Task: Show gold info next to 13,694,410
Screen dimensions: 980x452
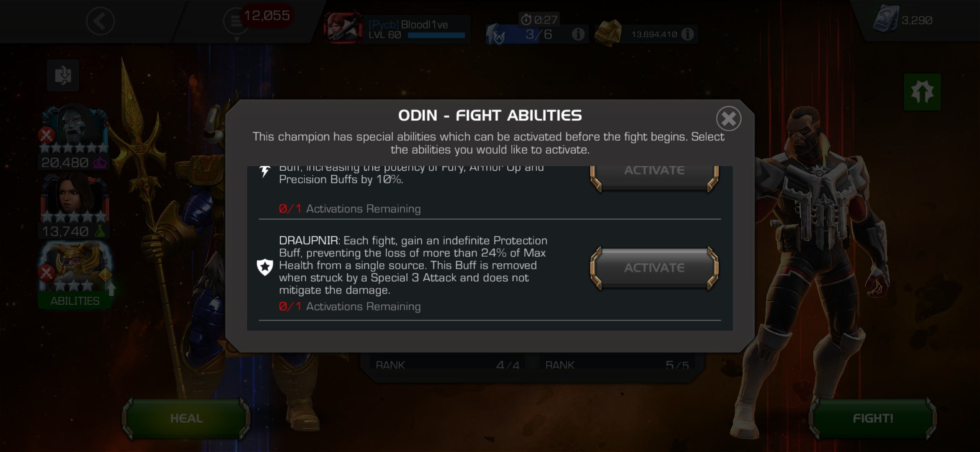Action: [687, 34]
